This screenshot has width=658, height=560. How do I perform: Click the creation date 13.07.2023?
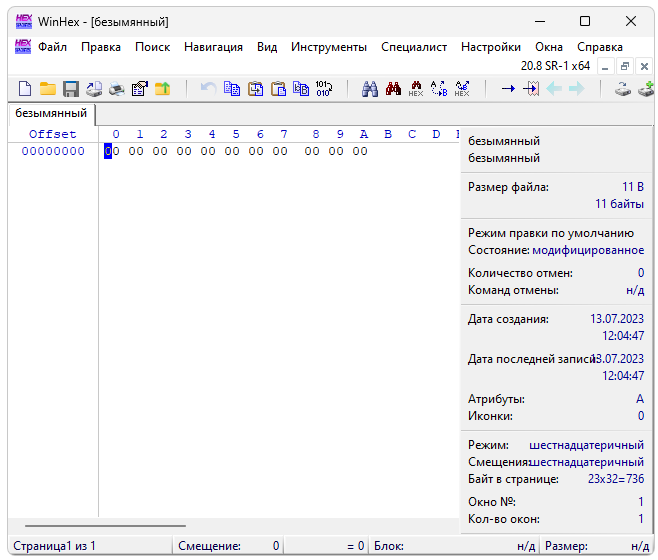click(617, 319)
